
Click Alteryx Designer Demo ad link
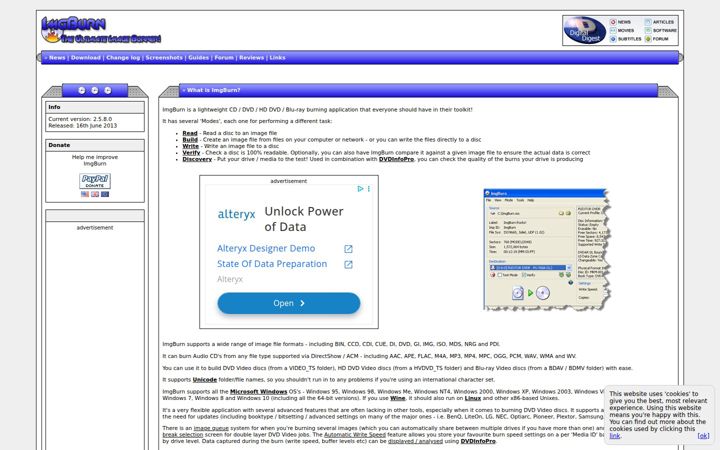266,248
